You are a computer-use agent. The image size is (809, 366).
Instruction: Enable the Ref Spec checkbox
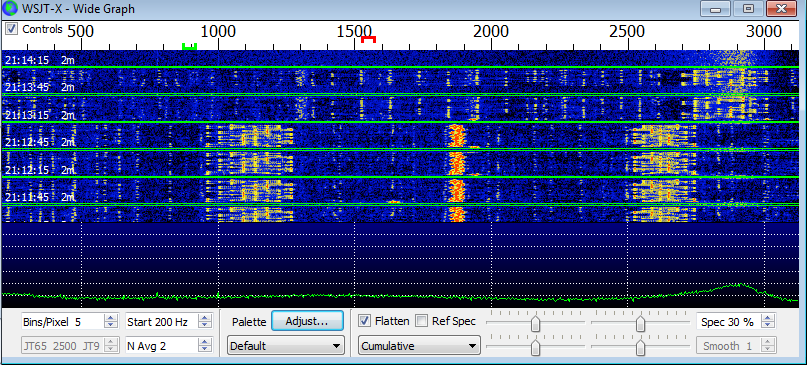(x=422, y=321)
